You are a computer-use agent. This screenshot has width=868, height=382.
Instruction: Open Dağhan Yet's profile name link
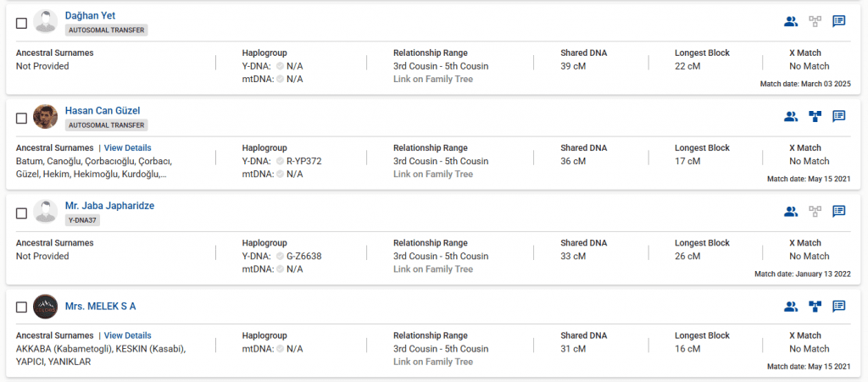coord(90,16)
